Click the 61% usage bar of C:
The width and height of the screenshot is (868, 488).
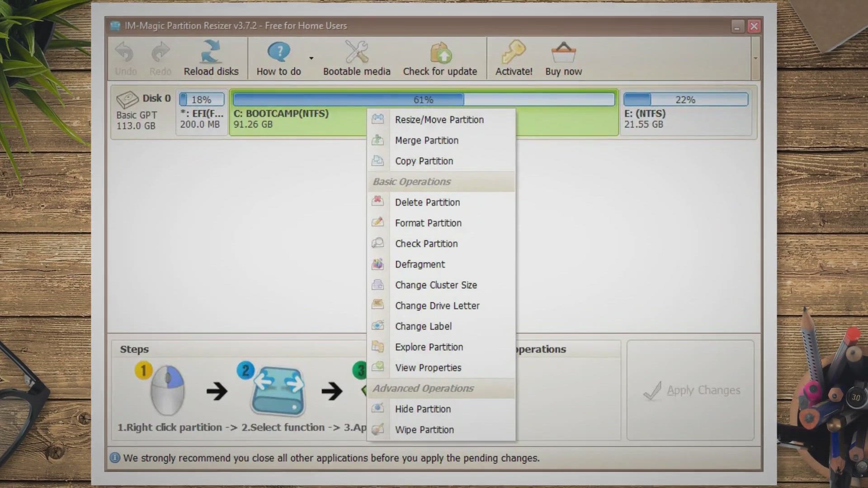pyautogui.click(x=424, y=99)
